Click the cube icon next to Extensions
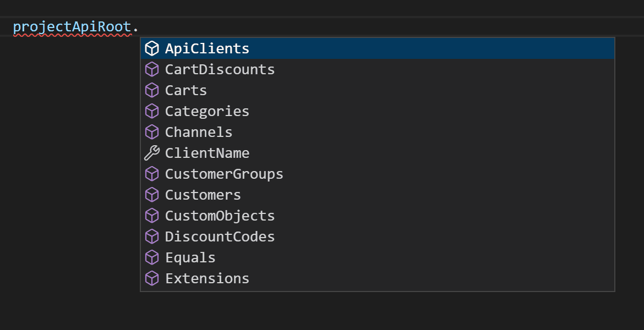Screen dimensions: 644x330 [151, 279]
